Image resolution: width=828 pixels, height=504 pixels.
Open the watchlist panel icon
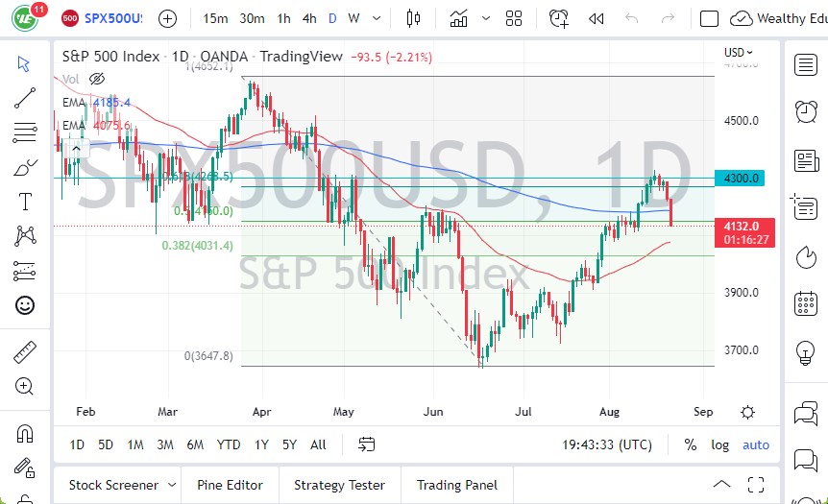point(806,64)
